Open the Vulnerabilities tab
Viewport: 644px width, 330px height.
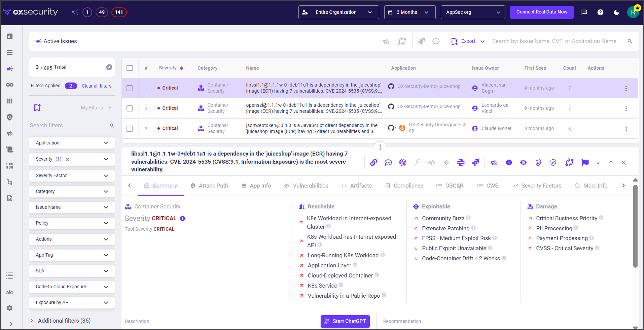click(x=306, y=186)
